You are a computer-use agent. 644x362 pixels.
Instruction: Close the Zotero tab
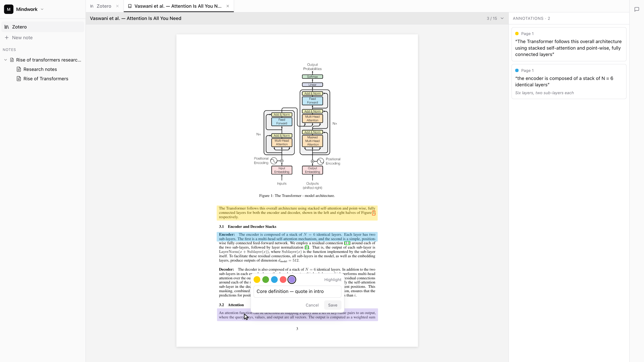[x=117, y=6]
